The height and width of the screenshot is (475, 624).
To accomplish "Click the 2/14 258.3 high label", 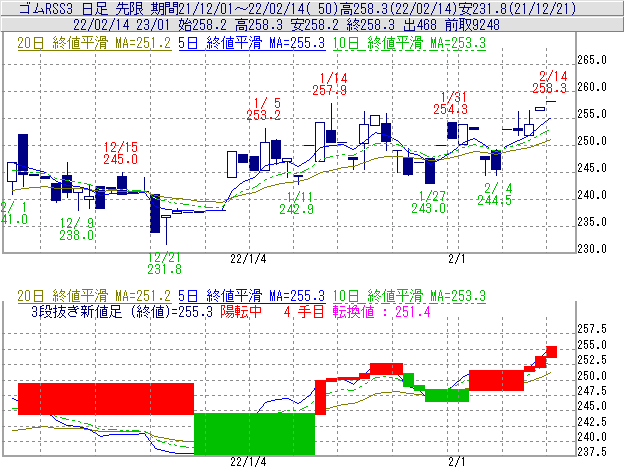I will pyautogui.click(x=550, y=82).
